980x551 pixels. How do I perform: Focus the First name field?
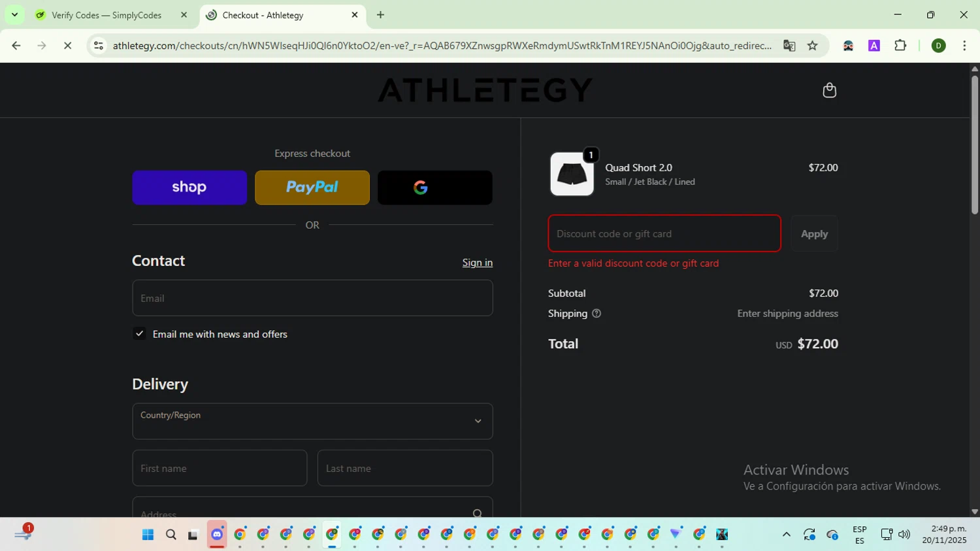tap(220, 468)
